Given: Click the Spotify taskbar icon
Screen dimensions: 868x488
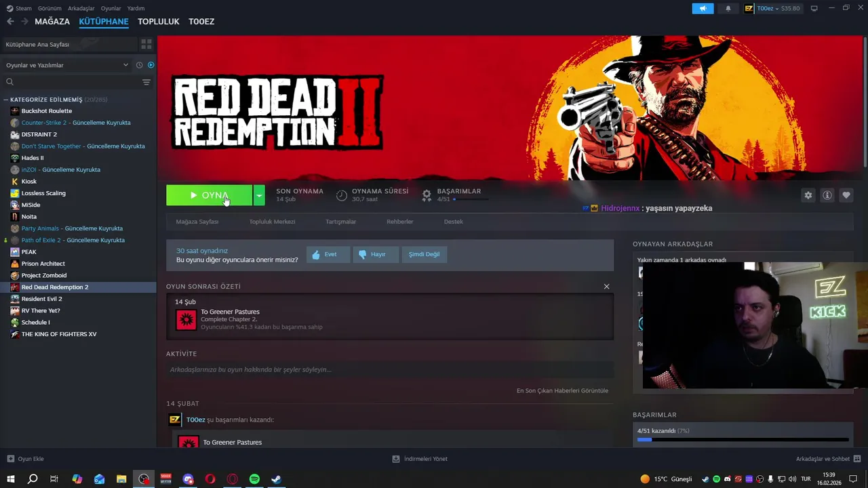Looking at the screenshot, I should (254, 479).
